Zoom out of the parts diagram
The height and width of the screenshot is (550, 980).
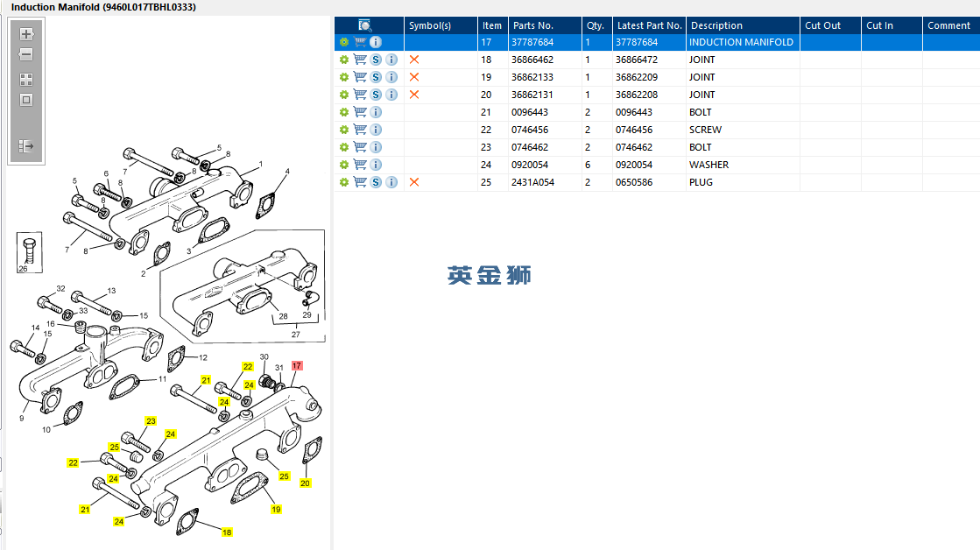click(26, 54)
